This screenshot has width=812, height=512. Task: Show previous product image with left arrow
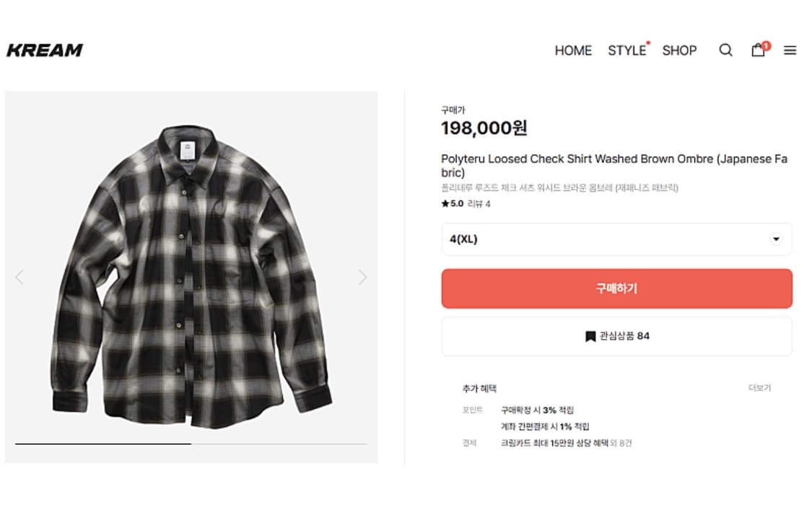(x=19, y=277)
